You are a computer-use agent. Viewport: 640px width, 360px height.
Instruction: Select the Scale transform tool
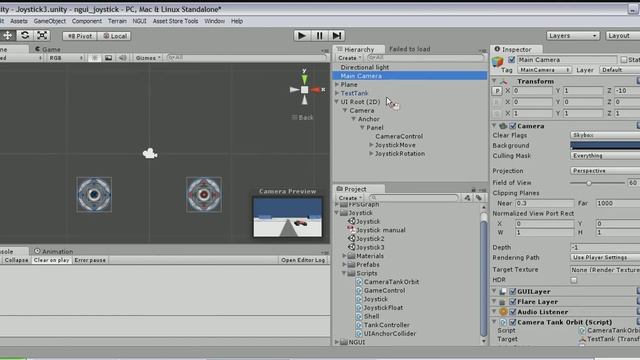pyautogui.click(x=42, y=36)
